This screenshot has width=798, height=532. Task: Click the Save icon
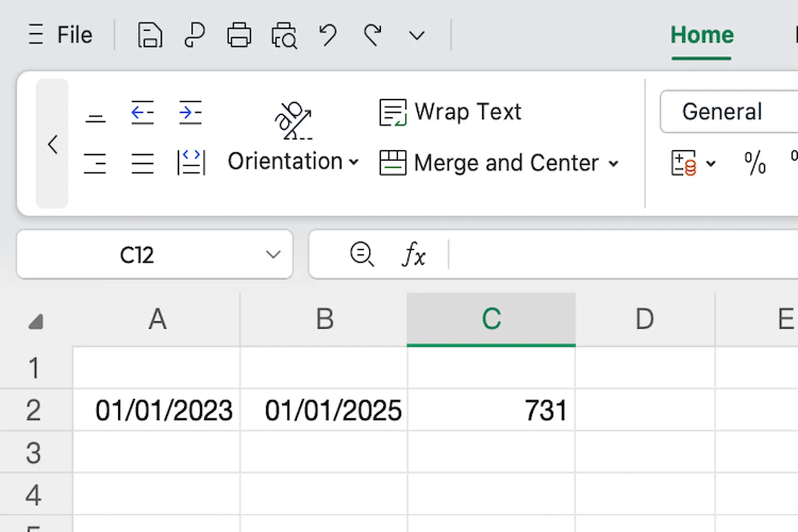pos(150,35)
